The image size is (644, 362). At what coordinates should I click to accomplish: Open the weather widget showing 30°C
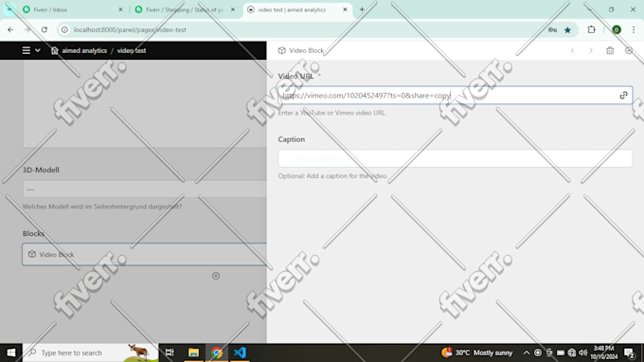476,353
